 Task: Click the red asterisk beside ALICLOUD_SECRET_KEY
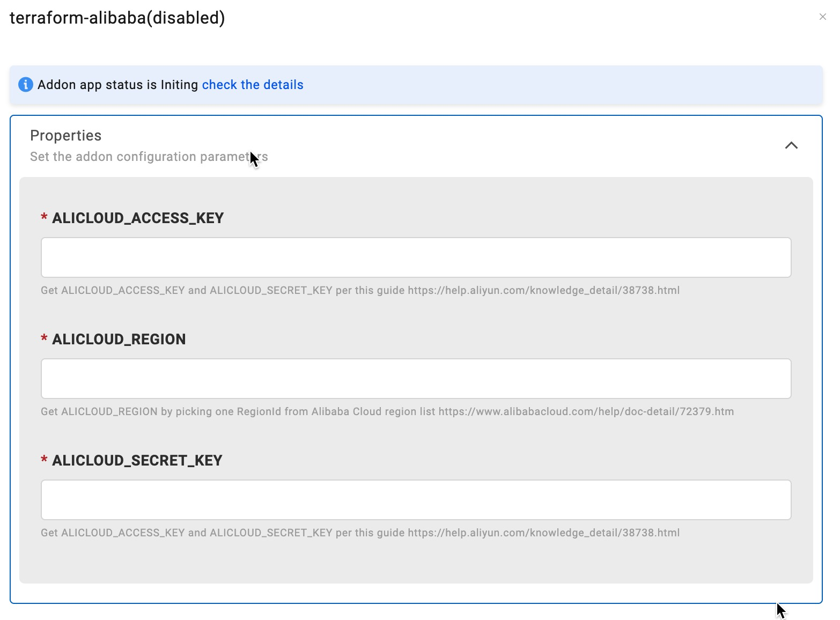[44, 460]
